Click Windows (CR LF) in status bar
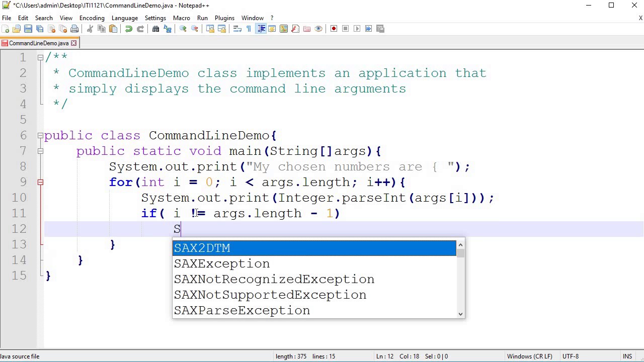 (x=530, y=356)
